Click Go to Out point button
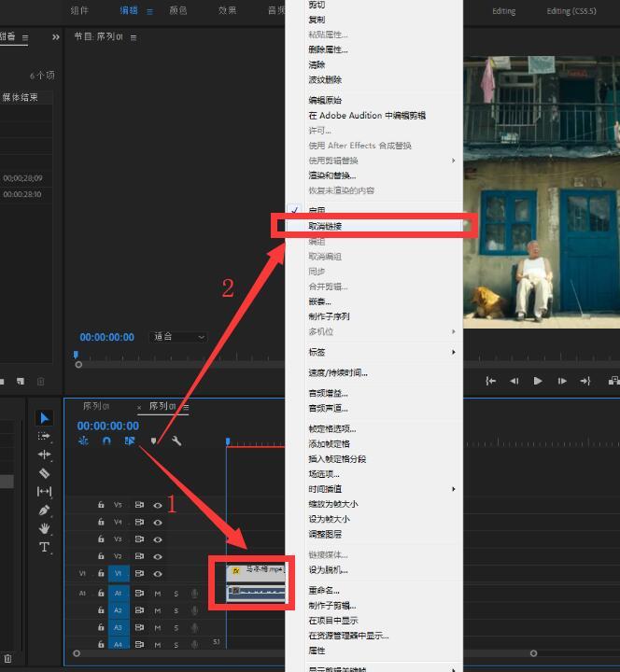Viewport: 620px width, 672px height. [x=585, y=381]
